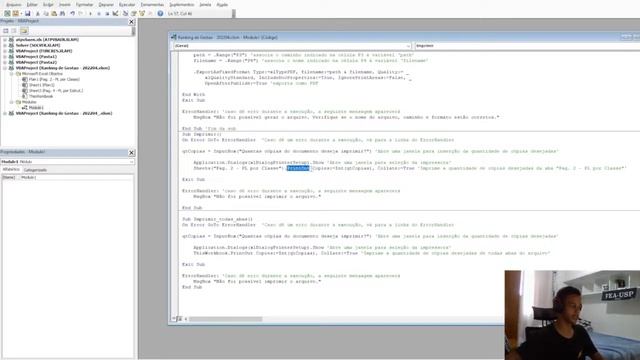Expand VBAProject (Pasta1) node

[x=5, y=57]
